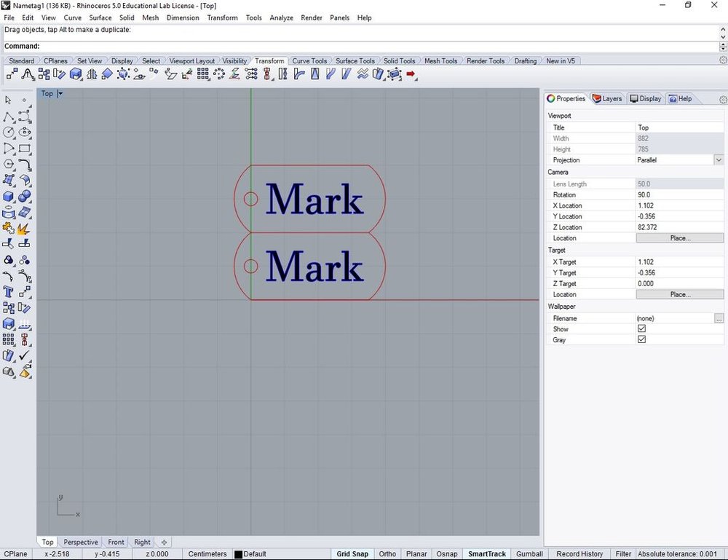Screen dimensions: 728x560
Task: Edit the X Target value field
Action: (x=680, y=262)
